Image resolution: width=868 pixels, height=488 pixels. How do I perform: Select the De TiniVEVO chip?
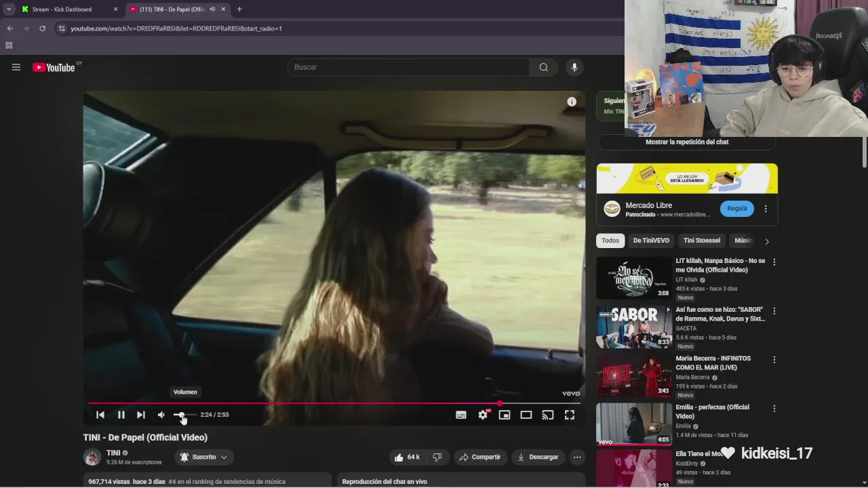[x=651, y=241]
